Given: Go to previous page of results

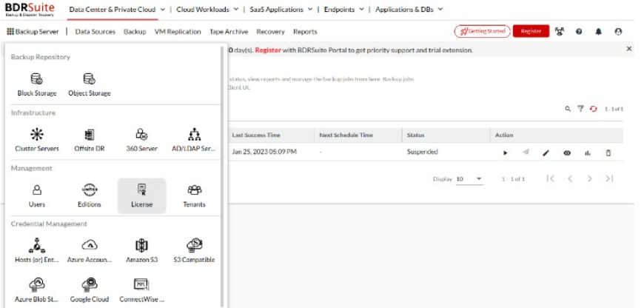Looking at the screenshot, I should (570, 178).
